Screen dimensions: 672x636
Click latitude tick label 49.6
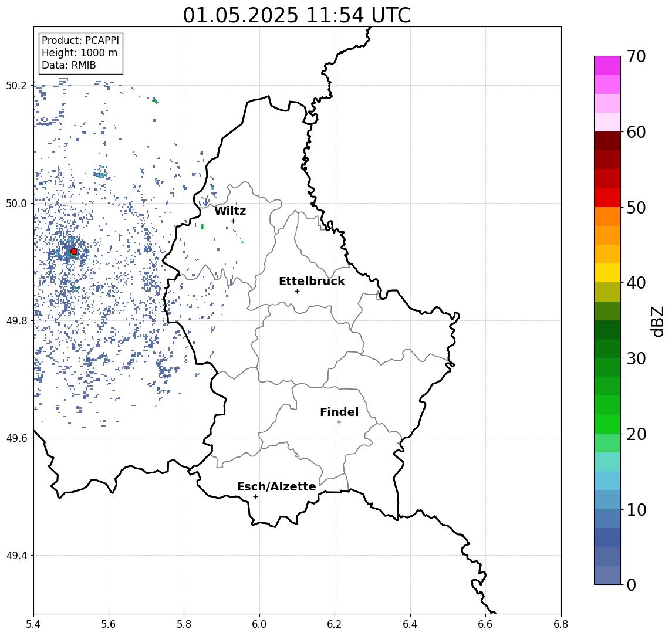[16, 438]
